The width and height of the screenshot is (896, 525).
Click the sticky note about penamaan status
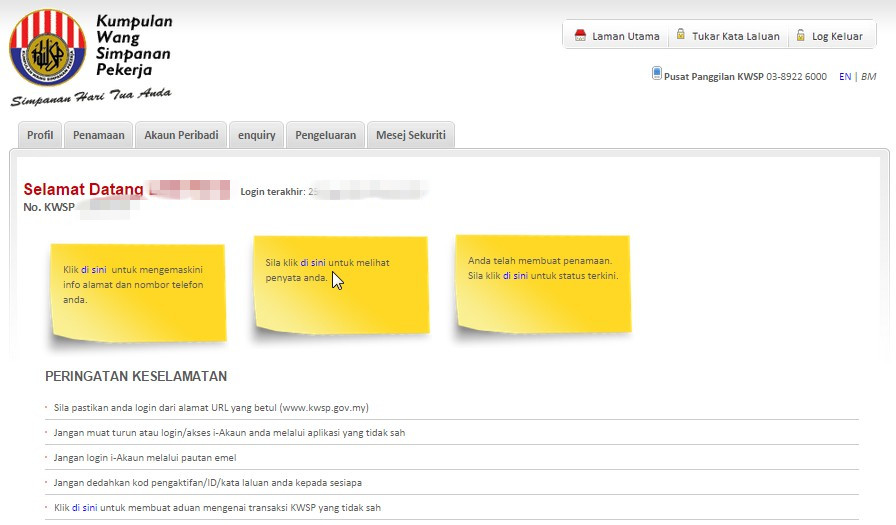tap(543, 284)
